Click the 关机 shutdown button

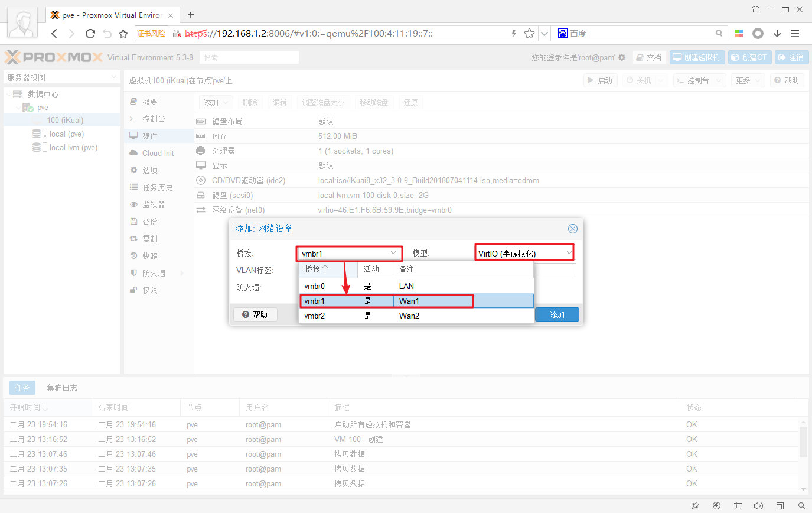[x=644, y=80]
